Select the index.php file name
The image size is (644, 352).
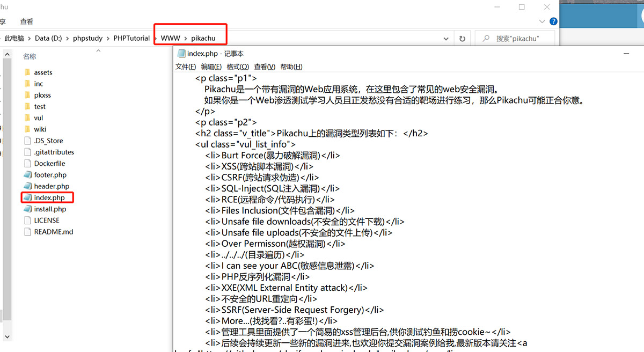point(49,197)
